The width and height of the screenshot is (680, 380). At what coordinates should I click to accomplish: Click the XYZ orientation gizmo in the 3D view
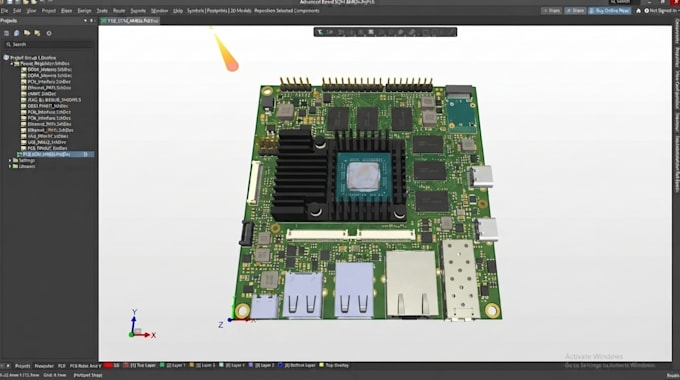(x=142, y=325)
